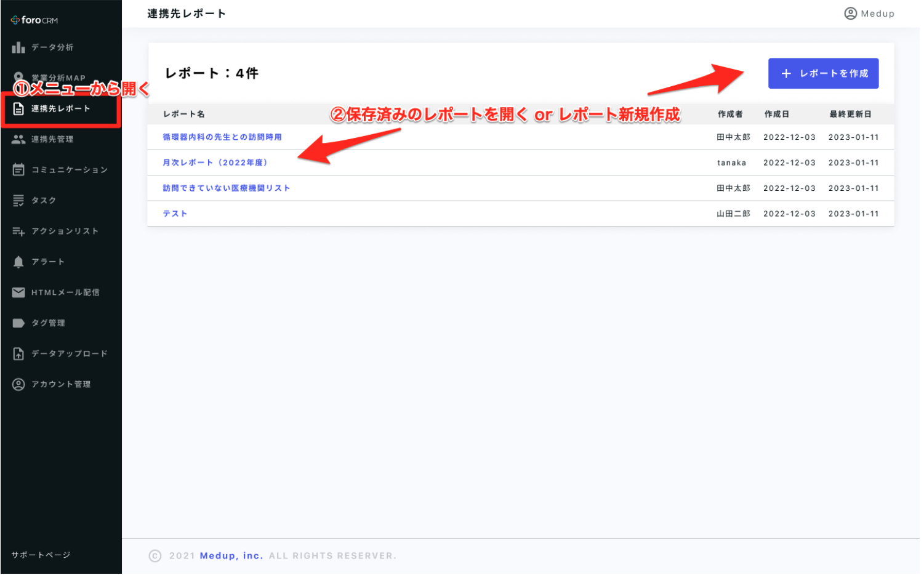
Task: Open 連携先管理 menu item
Action: [61, 140]
